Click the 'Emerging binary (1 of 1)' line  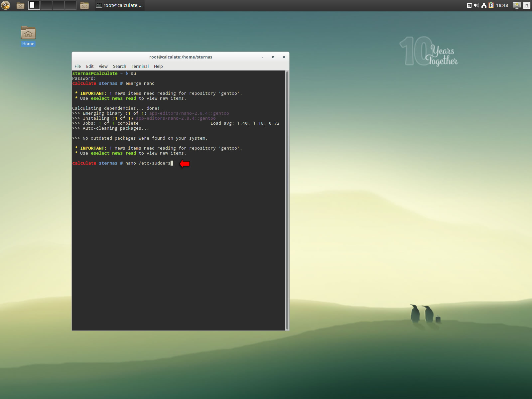coord(150,113)
